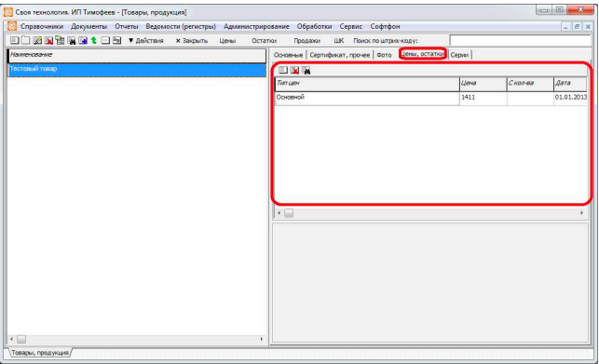Click the green up-arrow icon

(x=94, y=40)
